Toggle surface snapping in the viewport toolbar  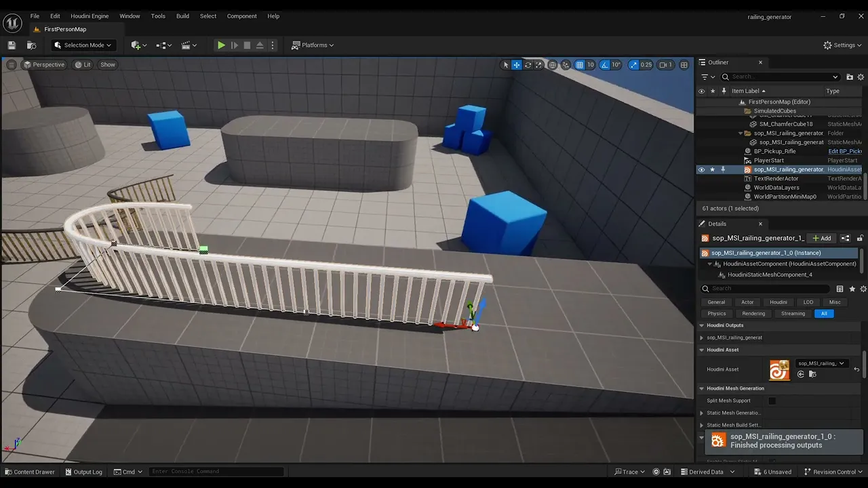(566, 65)
